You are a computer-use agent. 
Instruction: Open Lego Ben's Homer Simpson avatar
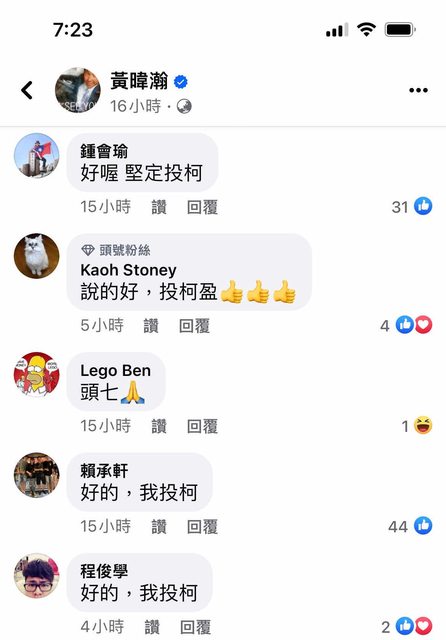point(37,375)
